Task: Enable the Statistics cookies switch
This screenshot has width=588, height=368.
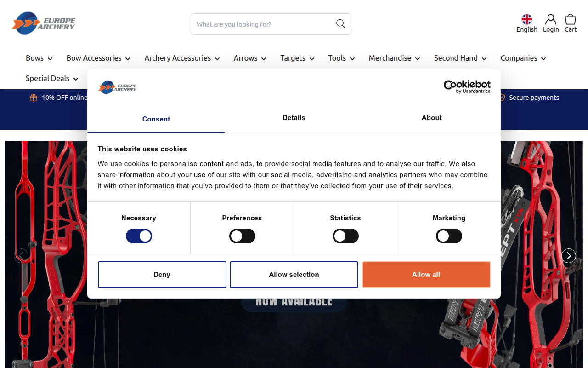Action: coord(345,236)
